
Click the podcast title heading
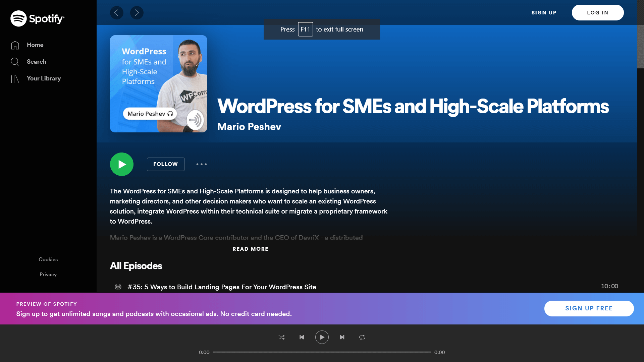[413, 106]
